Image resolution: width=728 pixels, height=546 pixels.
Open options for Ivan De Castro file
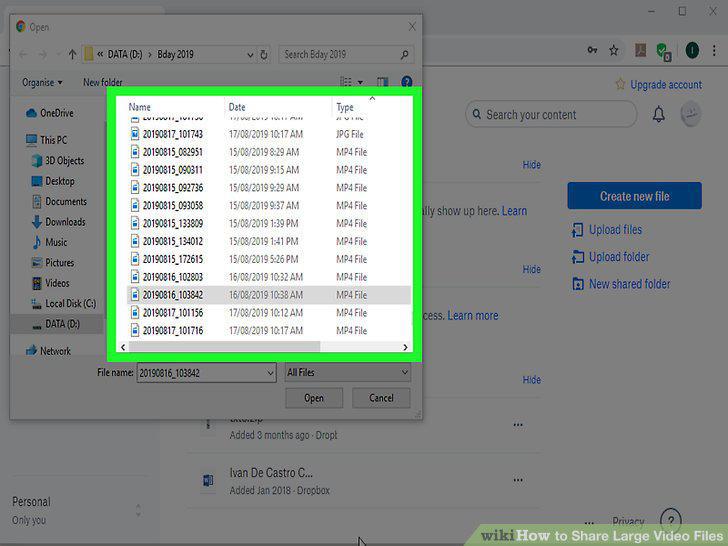pos(518,480)
